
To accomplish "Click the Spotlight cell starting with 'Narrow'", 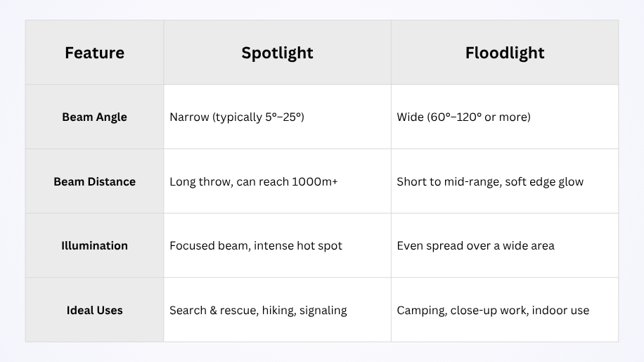I will [x=236, y=117].
